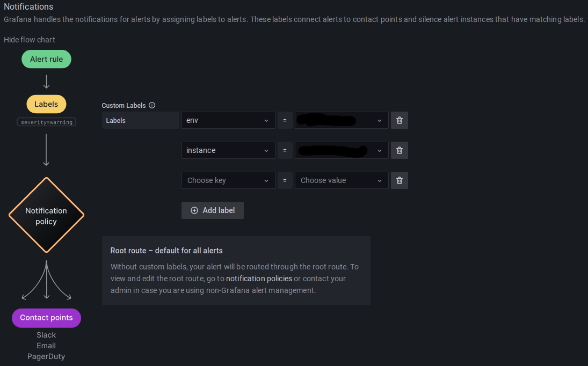Click the severity=warning label tag
The image size is (588, 366).
click(x=46, y=122)
